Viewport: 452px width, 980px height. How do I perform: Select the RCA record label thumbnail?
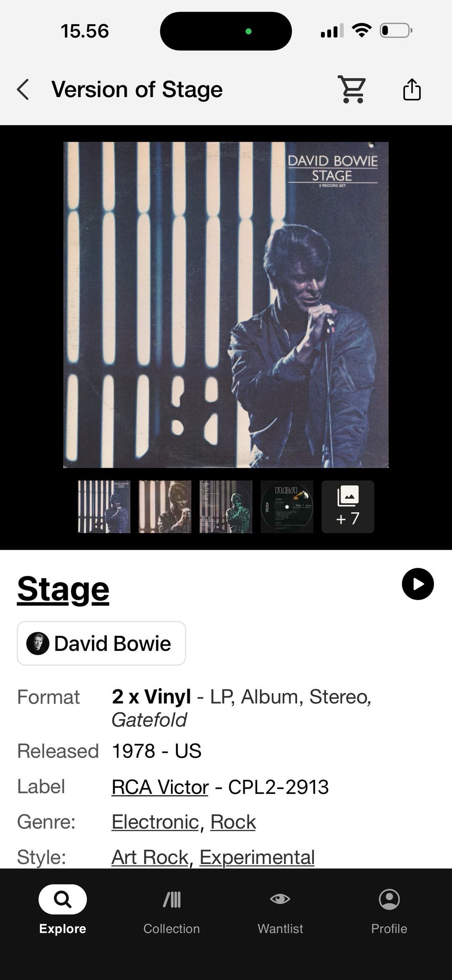[287, 507]
